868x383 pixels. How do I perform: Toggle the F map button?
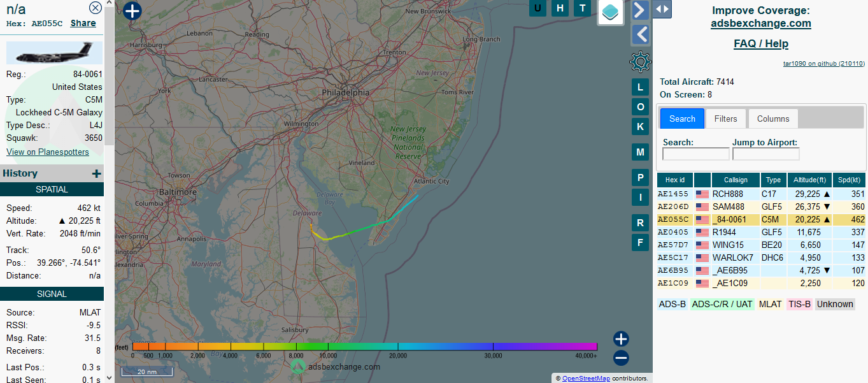pyautogui.click(x=640, y=242)
